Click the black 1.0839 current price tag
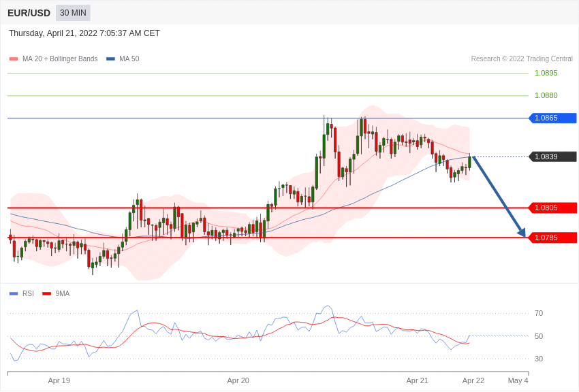The width and height of the screenshot is (579, 392). [553, 157]
